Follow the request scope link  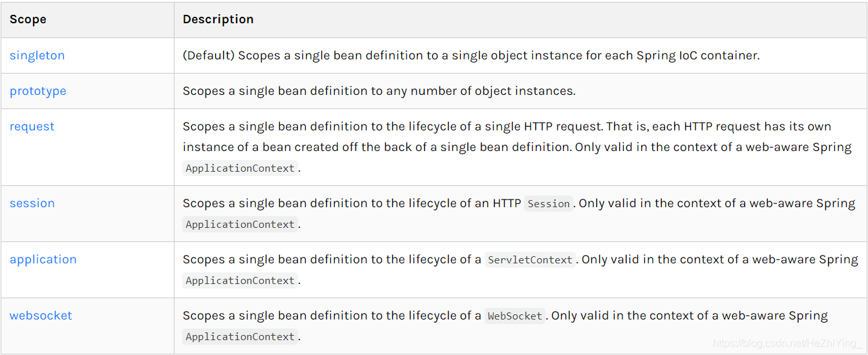[x=32, y=127]
